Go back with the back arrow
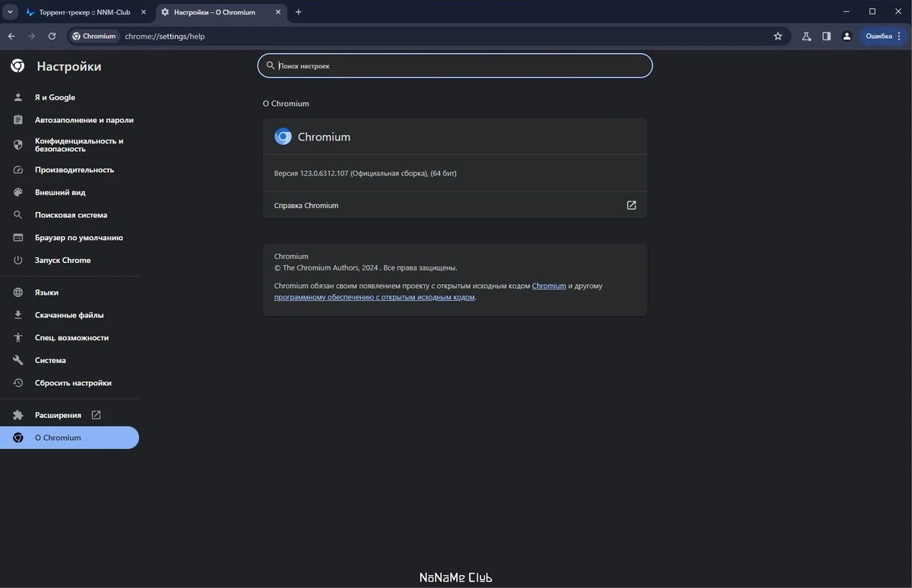Screen dimensions: 912x588 tap(11, 36)
